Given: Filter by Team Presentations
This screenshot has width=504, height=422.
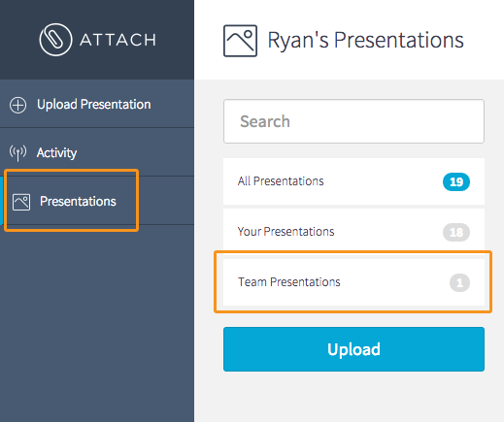Looking at the screenshot, I should pyautogui.click(x=353, y=282).
